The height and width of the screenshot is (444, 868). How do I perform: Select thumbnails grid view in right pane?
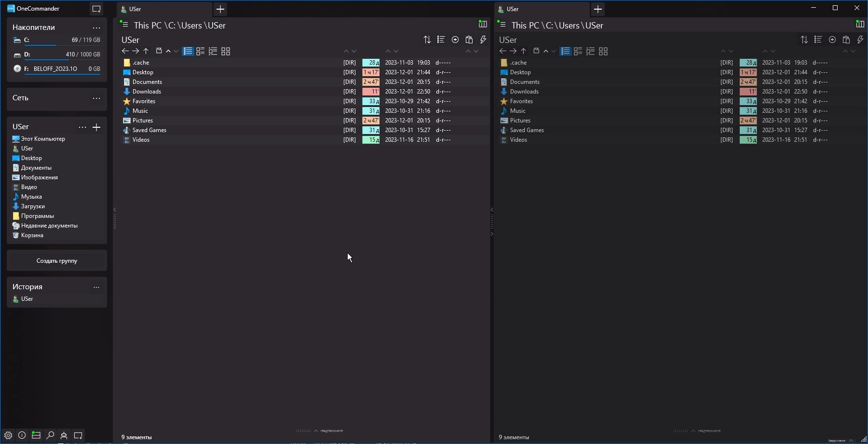603,51
